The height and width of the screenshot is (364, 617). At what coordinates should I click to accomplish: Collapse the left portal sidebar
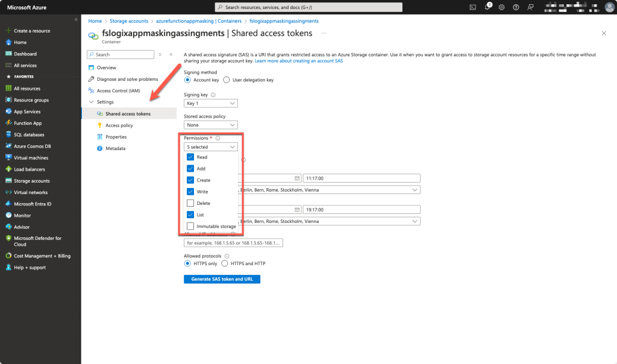coord(76,19)
